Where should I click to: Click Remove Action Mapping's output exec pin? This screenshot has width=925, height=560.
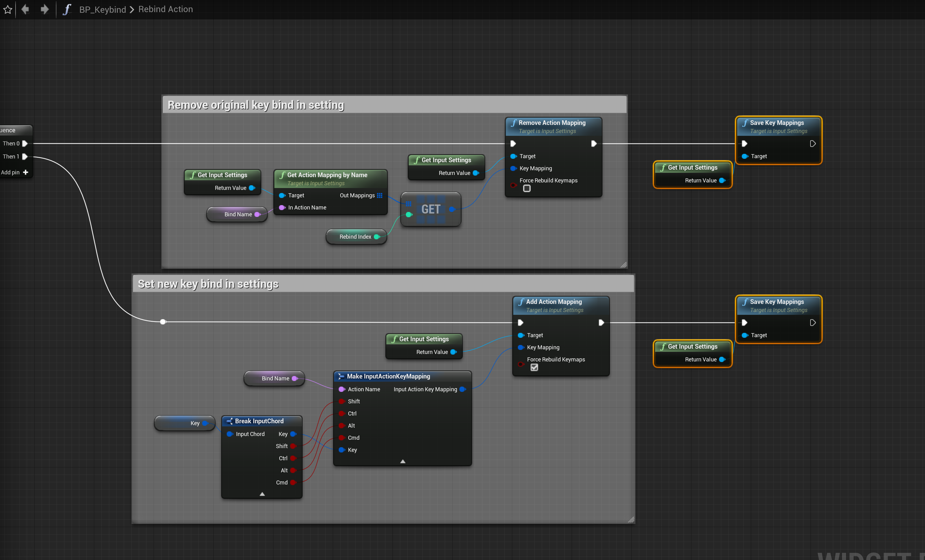593,144
